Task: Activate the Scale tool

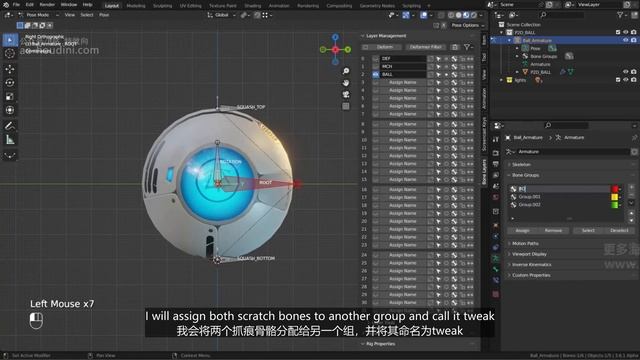Action: (x=10, y=96)
